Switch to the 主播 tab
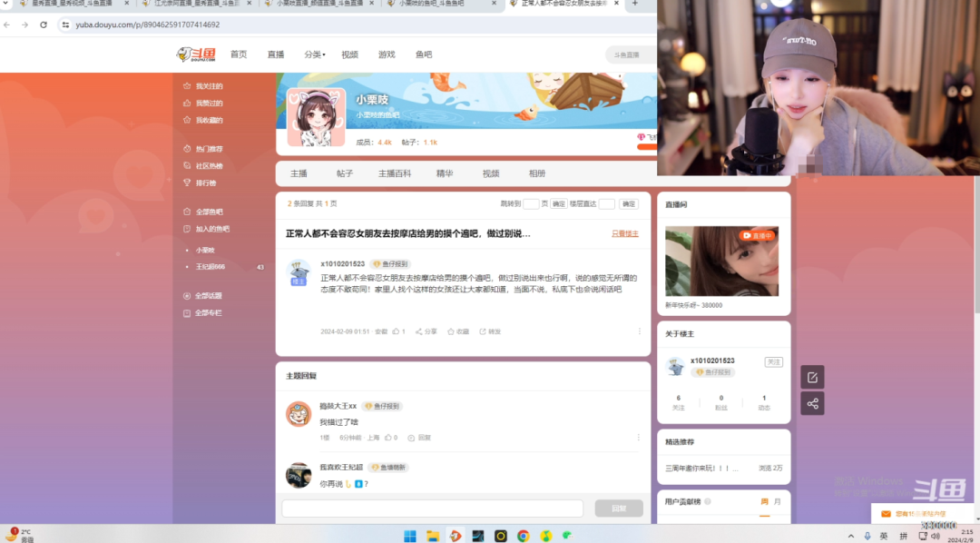Viewport: 980px width, 543px height. pyautogui.click(x=299, y=174)
